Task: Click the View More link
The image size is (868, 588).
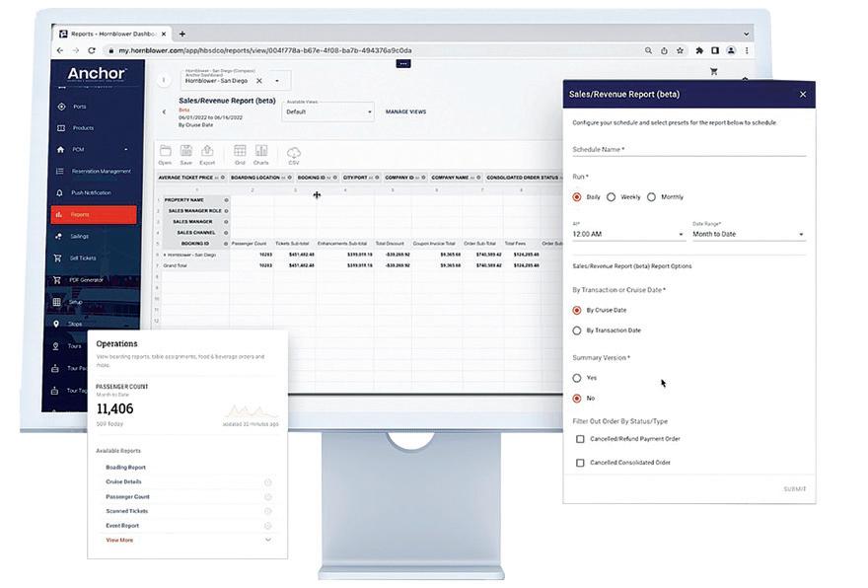Action: click(x=119, y=540)
